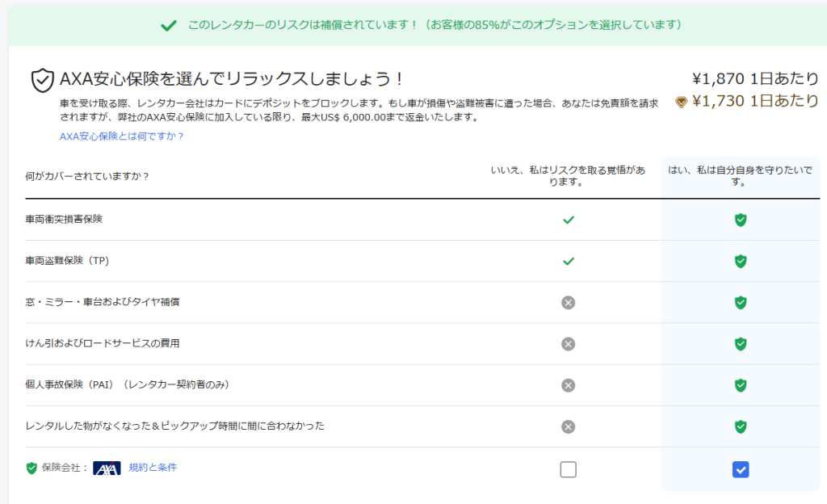Screen dimensions: 827x504
Task: Click the ¥1,870 1日あたり price
Action: [x=755, y=78]
